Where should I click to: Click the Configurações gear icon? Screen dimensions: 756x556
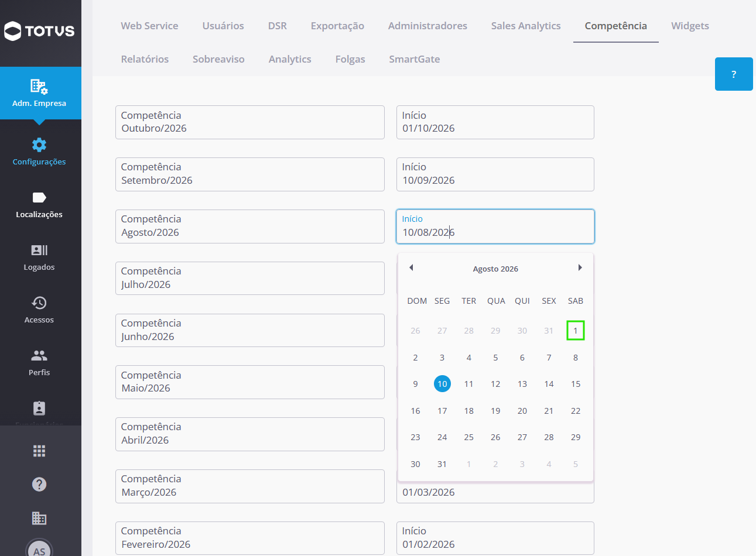[39, 145]
